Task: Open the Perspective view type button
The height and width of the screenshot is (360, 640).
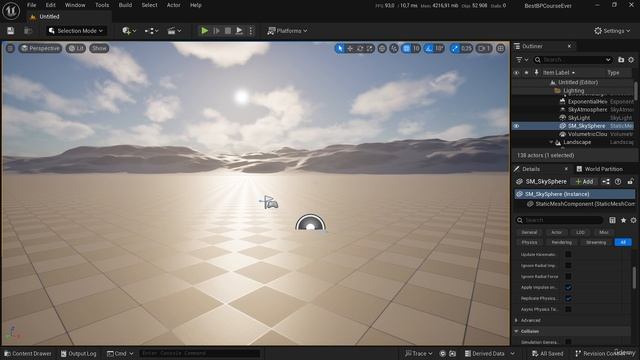Action: coord(40,48)
